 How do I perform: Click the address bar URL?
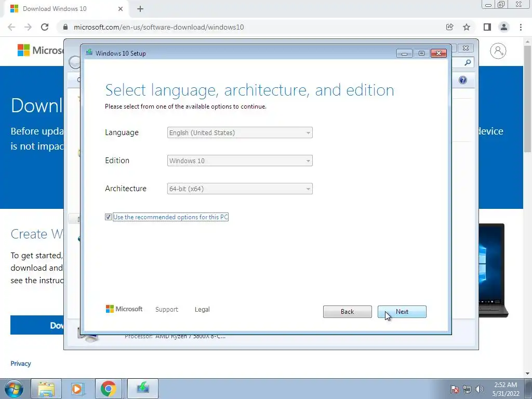pyautogui.click(x=159, y=27)
